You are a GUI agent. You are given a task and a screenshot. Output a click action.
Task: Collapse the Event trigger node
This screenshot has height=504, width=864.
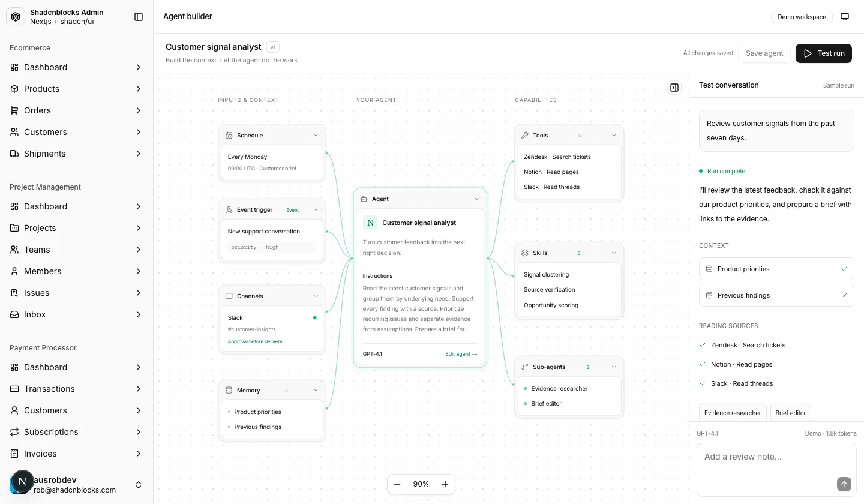coord(316,210)
